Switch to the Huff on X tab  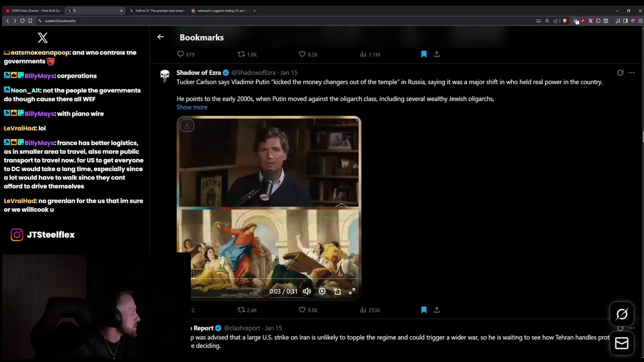156,11
